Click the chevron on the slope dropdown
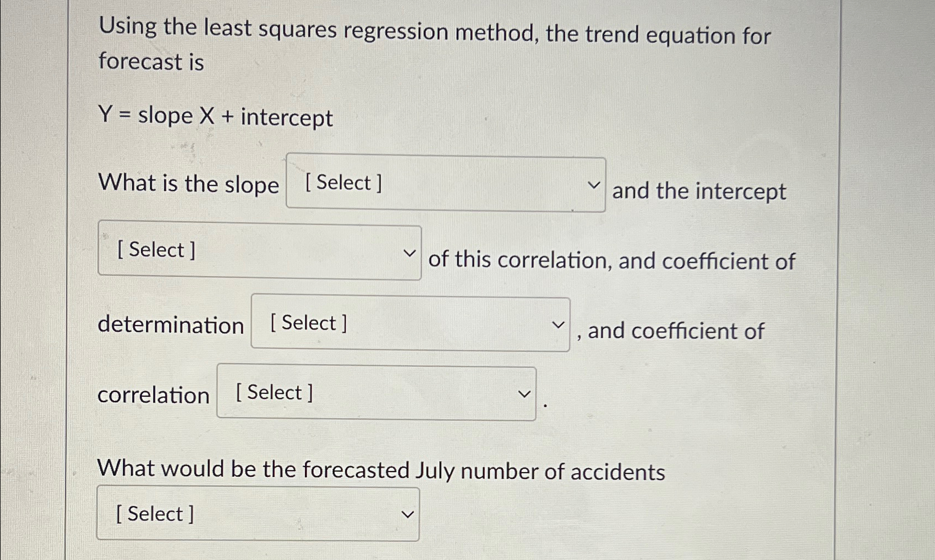 [x=593, y=185]
